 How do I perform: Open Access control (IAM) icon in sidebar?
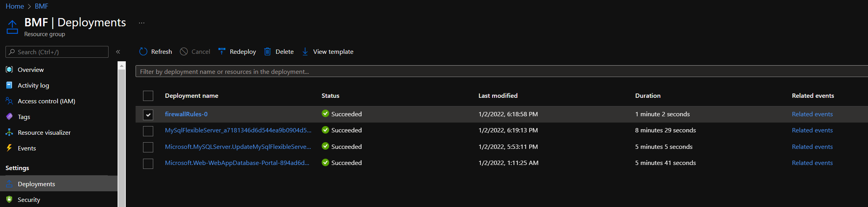[9, 101]
